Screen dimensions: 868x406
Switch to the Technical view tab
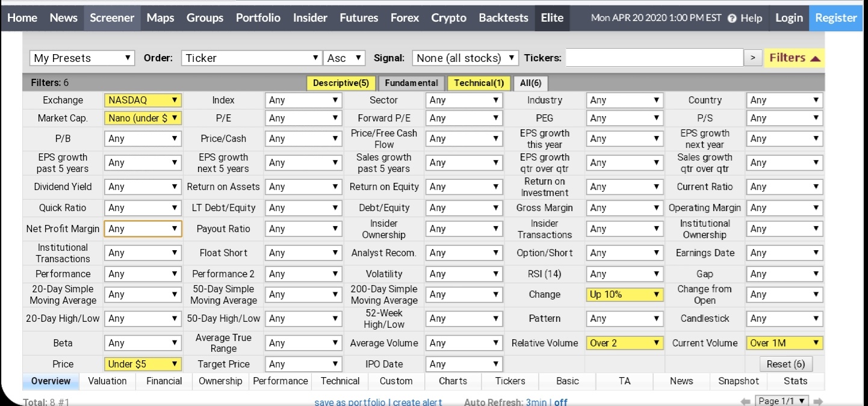339,381
